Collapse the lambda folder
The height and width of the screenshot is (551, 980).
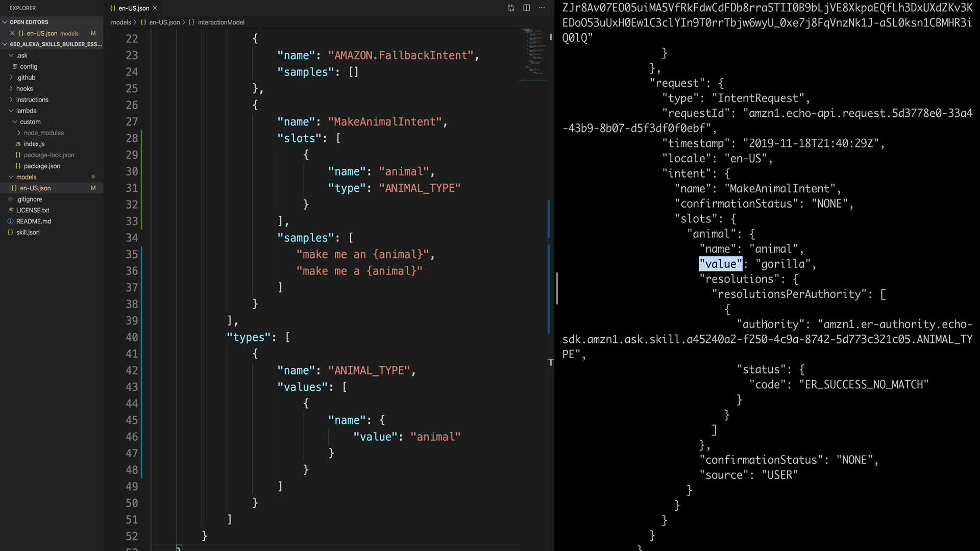pos(26,111)
